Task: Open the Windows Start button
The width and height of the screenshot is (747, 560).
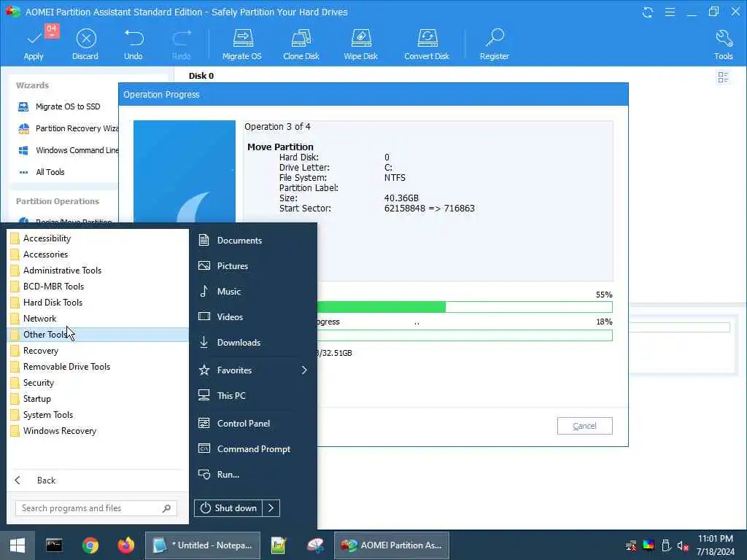Action: [x=18, y=545]
